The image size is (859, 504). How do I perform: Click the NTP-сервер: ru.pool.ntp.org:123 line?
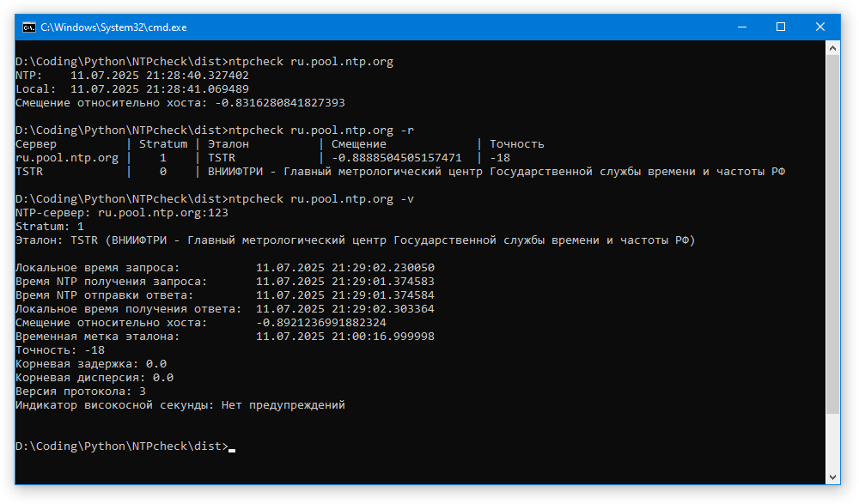122,213
